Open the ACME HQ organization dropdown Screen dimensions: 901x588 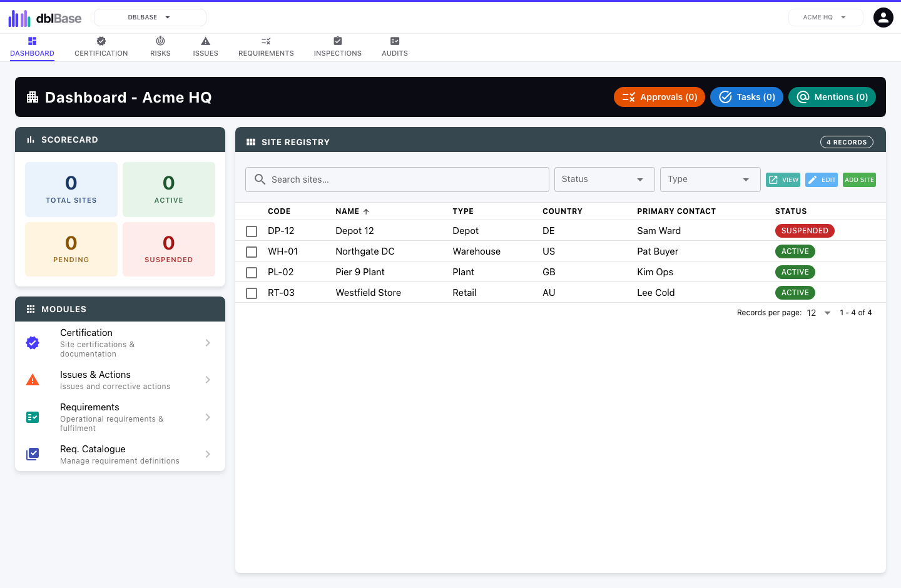[x=825, y=18]
